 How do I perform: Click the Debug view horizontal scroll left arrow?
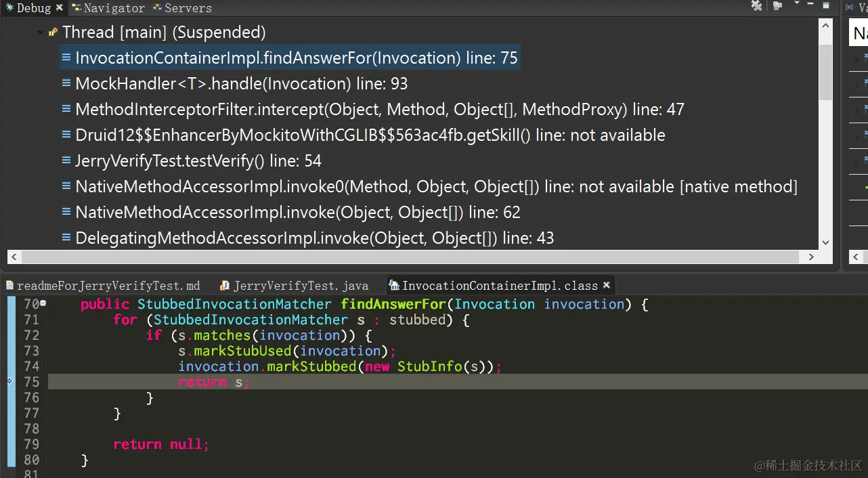(x=14, y=257)
